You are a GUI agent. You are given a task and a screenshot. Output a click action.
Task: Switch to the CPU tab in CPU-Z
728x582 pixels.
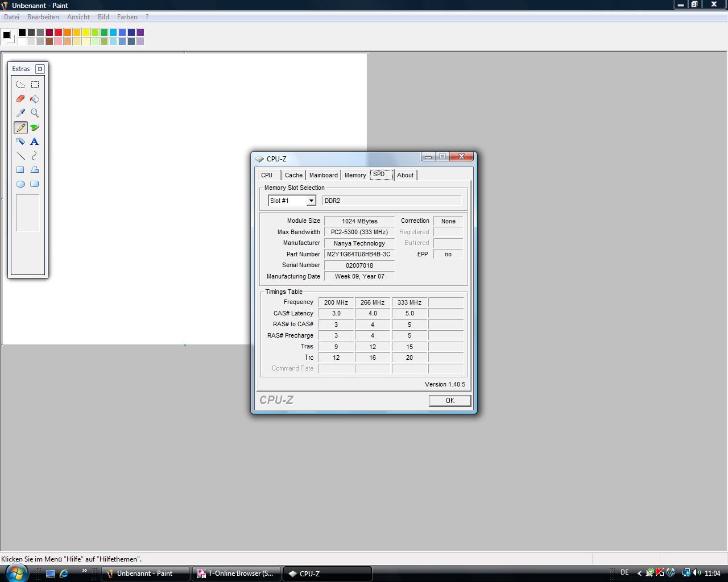coord(267,175)
